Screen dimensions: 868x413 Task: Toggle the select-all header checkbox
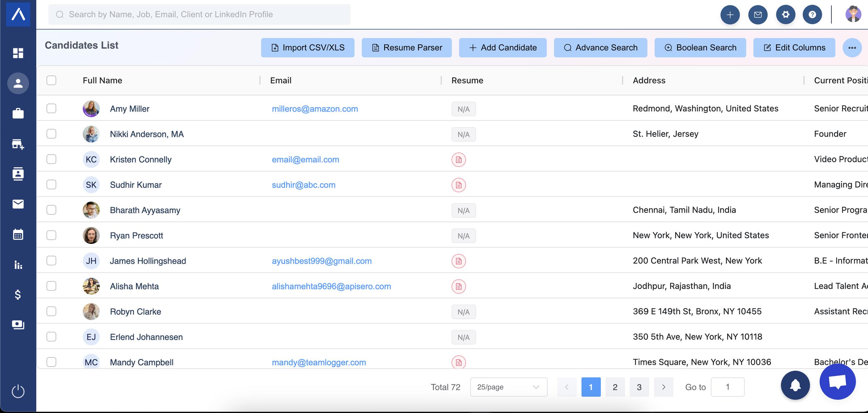51,80
